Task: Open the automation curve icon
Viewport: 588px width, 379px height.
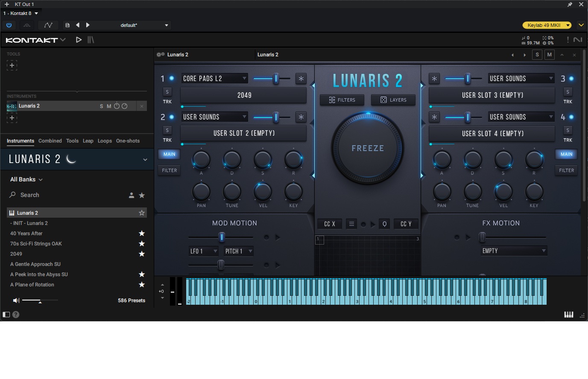Action: coord(48,25)
